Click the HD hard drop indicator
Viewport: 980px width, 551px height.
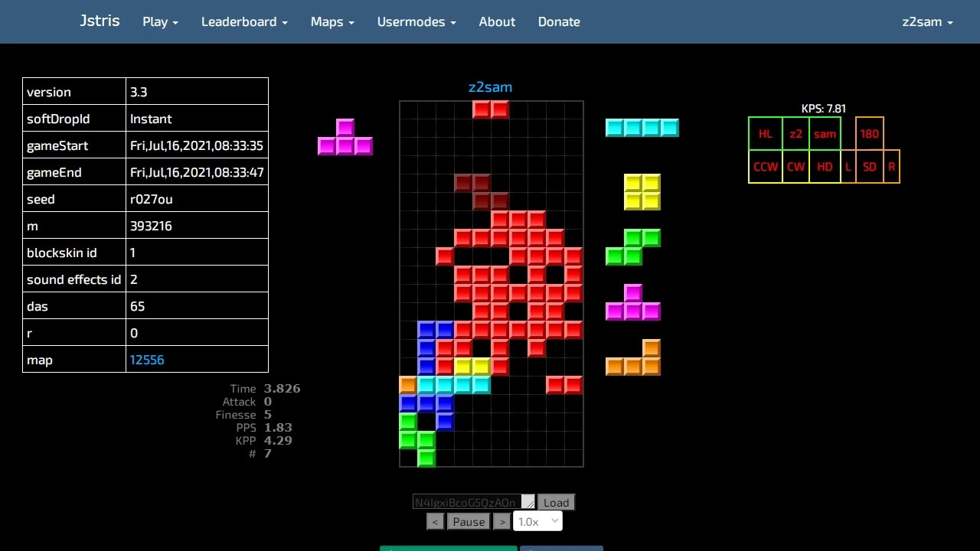[x=825, y=167]
